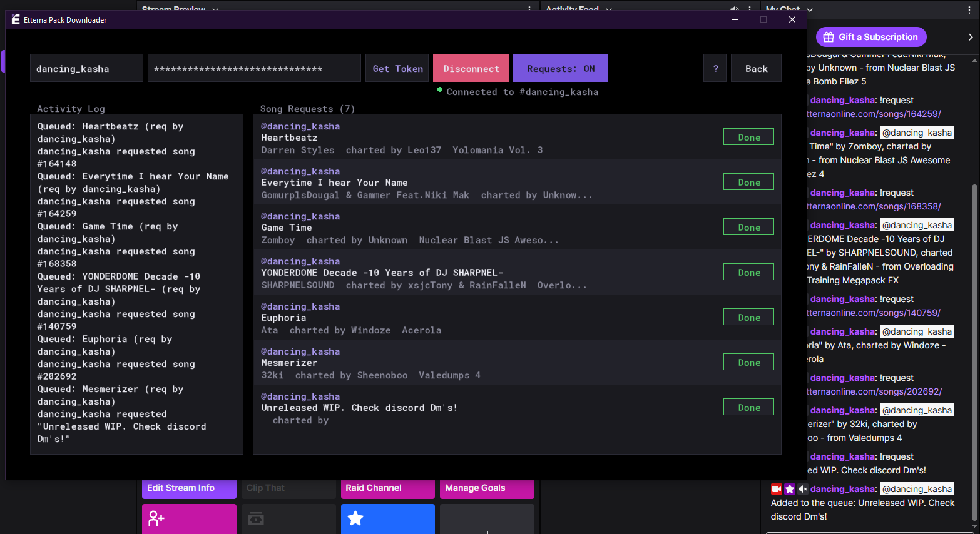Select Mesmerizer song title in requests

pyautogui.click(x=289, y=363)
